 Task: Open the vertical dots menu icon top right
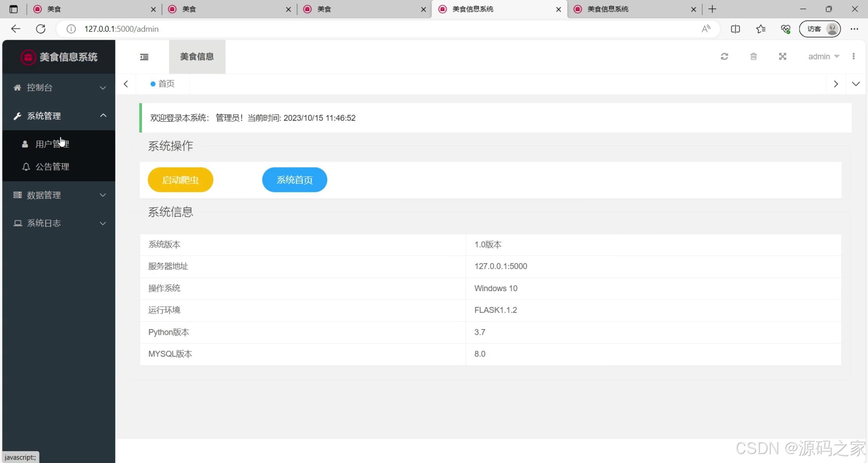(854, 56)
